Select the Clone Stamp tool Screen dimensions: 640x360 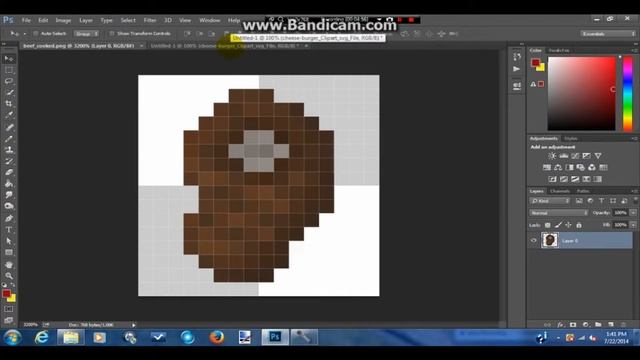[x=9, y=150]
